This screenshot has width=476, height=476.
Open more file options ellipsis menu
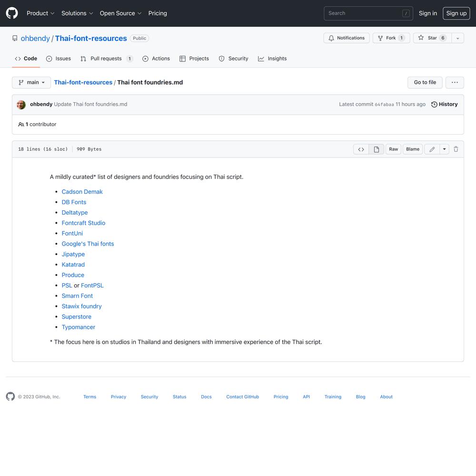[455, 82]
